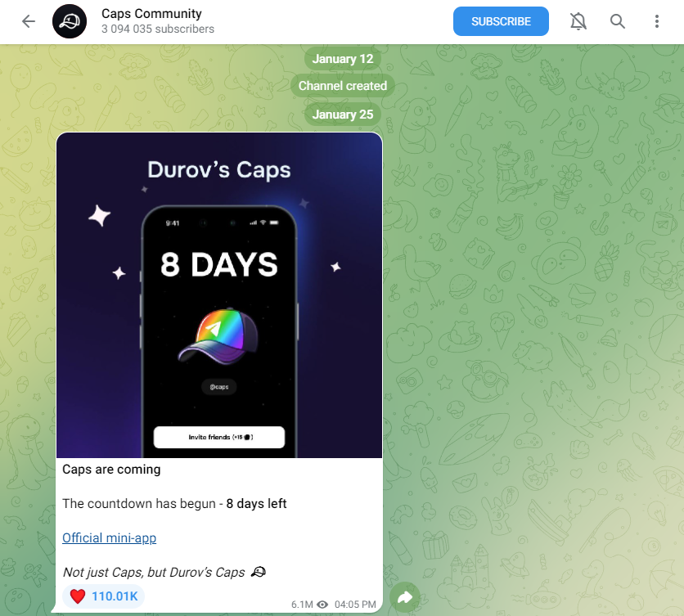Screen dimensions: 684x616
Task: Click the 04:05 PM message timestamp
Action: click(355, 605)
